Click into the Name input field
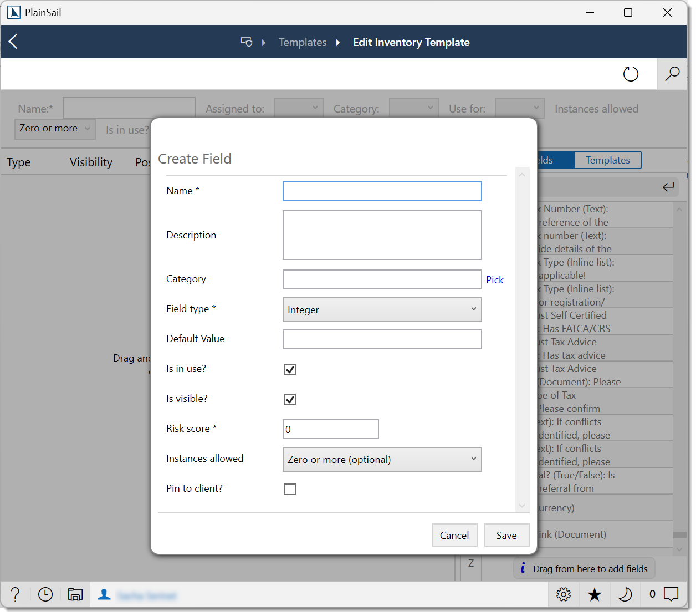 tap(382, 191)
